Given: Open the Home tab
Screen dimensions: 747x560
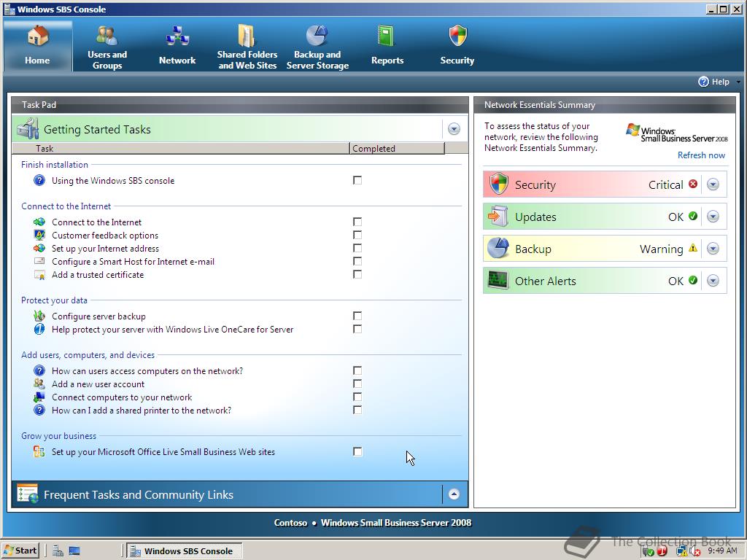Looking at the screenshot, I should [x=38, y=46].
